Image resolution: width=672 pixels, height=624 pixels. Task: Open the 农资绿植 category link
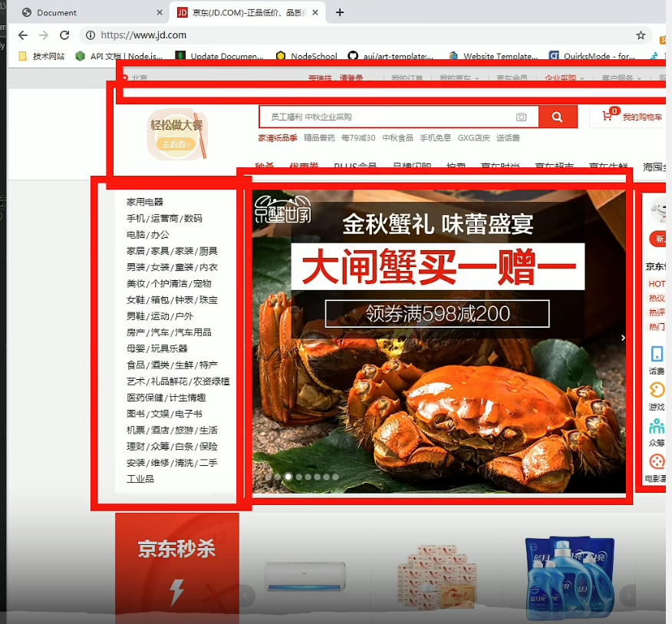pos(211,381)
